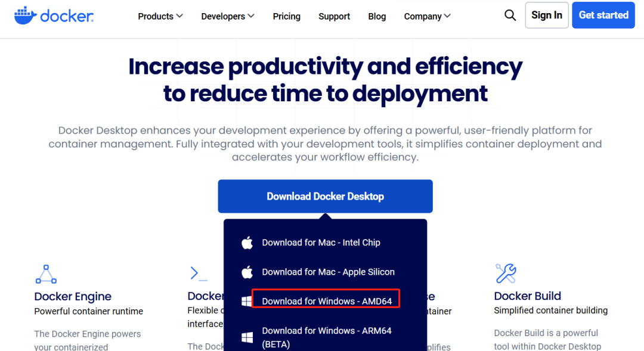Click the Docker Engine triangle icon

click(x=46, y=274)
